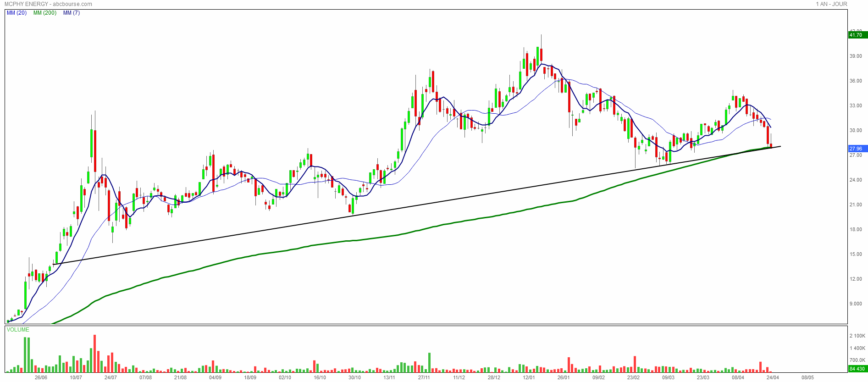This screenshot has height=382, width=868.
Task: Click the 10/07 date on time axis
Action: [x=76, y=378]
